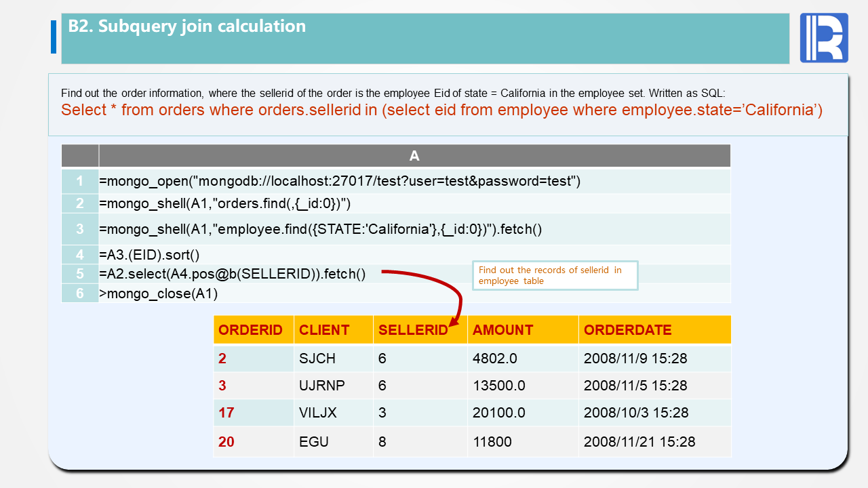Click the A2.select pos@b cell
This screenshot has height=488, width=868.
(x=232, y=274)
